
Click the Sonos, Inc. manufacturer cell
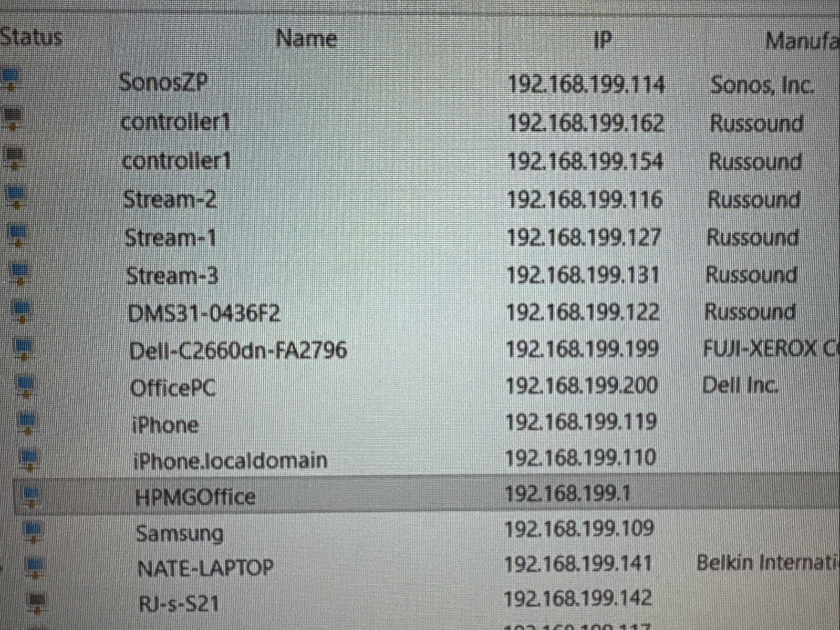(762, 85)
